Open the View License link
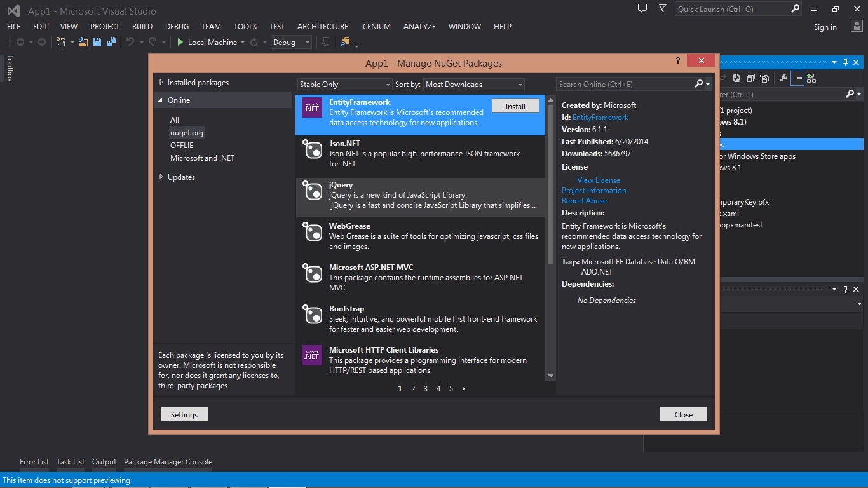The image size is (868, 488). [x=599, y=180]
